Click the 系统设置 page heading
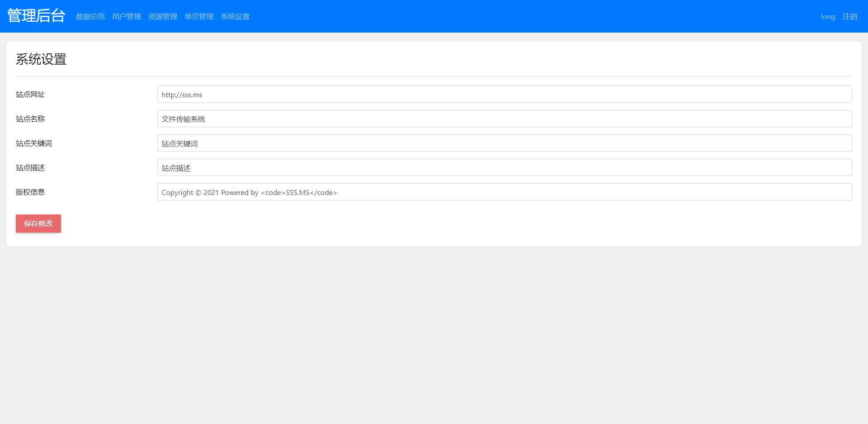The width and height of the screenshot is (868, 424). coord(41,59)
